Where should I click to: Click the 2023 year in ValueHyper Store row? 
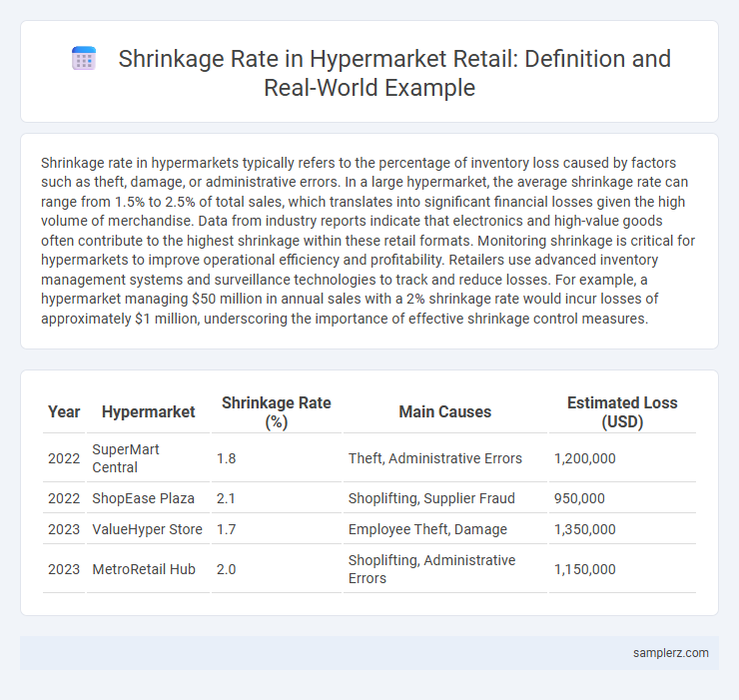pyautogui.click(x=64, y=529)
